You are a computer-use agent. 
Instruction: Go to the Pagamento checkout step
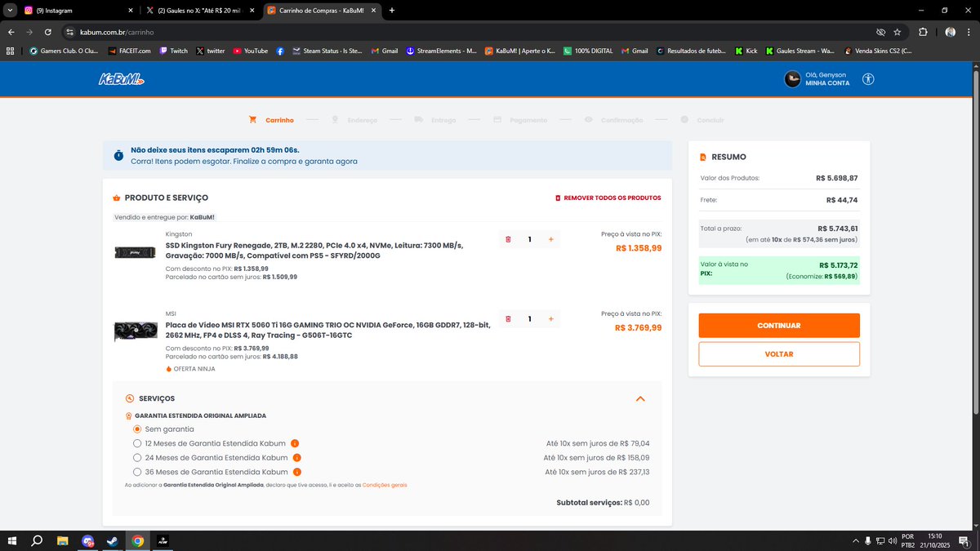click(520, 120)
